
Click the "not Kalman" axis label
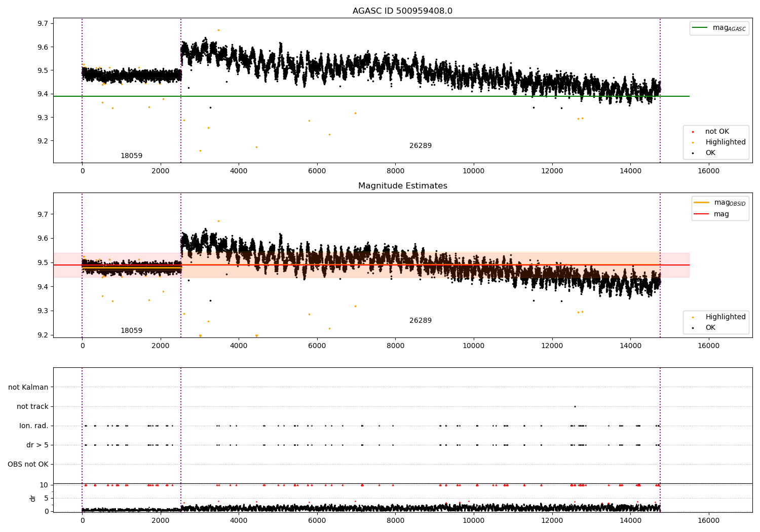28,387
